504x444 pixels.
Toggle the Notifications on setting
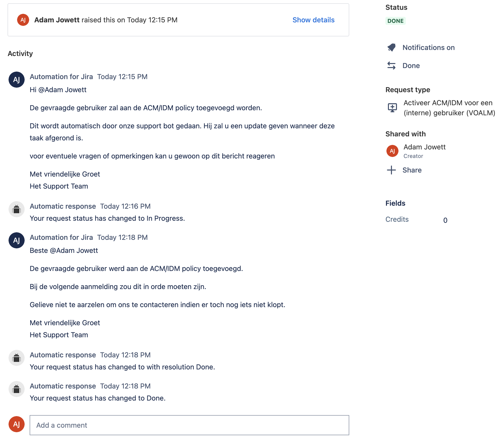(x=428, y=47)
